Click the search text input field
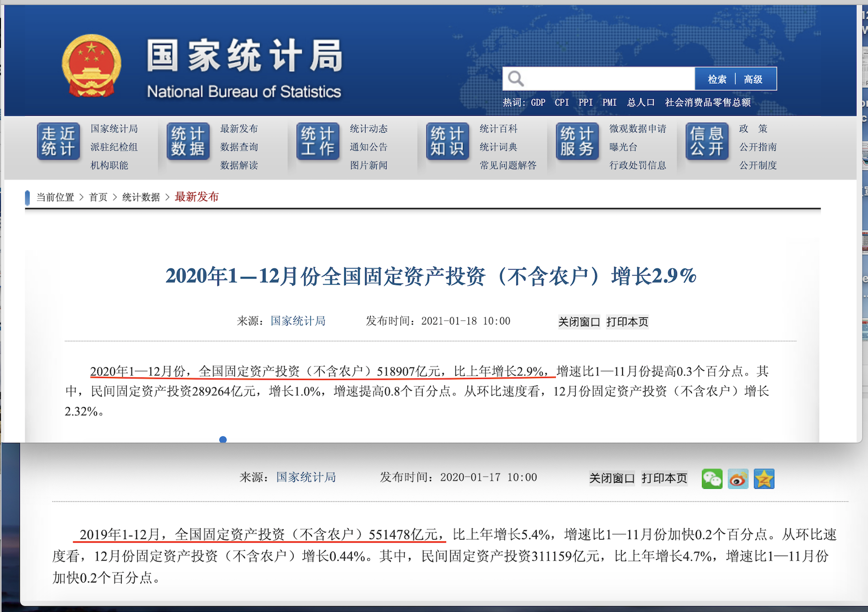The width and height of the screenshot is (868, 612). 609,79
